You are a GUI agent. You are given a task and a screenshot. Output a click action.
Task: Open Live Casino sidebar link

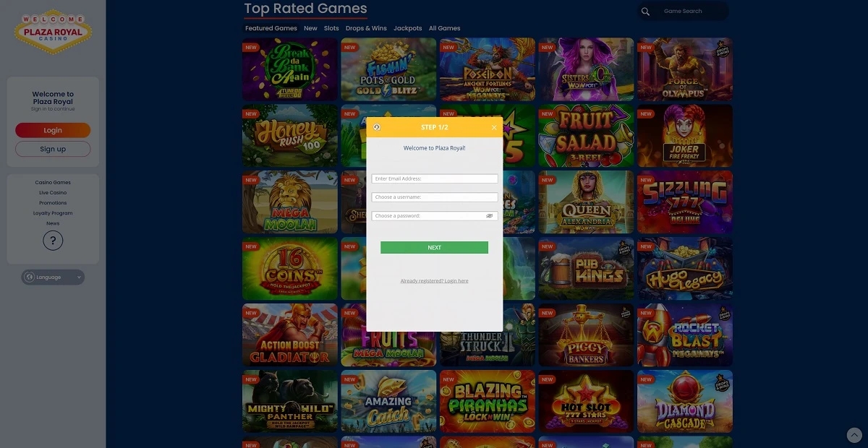tap(53, 193)
